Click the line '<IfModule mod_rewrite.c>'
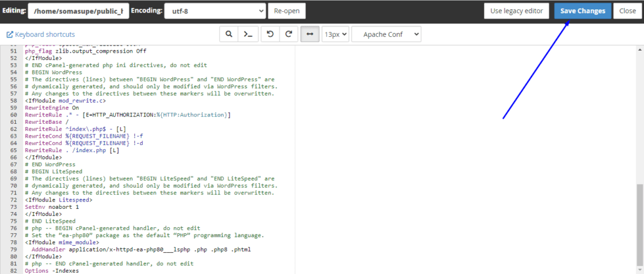 pyautogui.click(x=65, y=101)
